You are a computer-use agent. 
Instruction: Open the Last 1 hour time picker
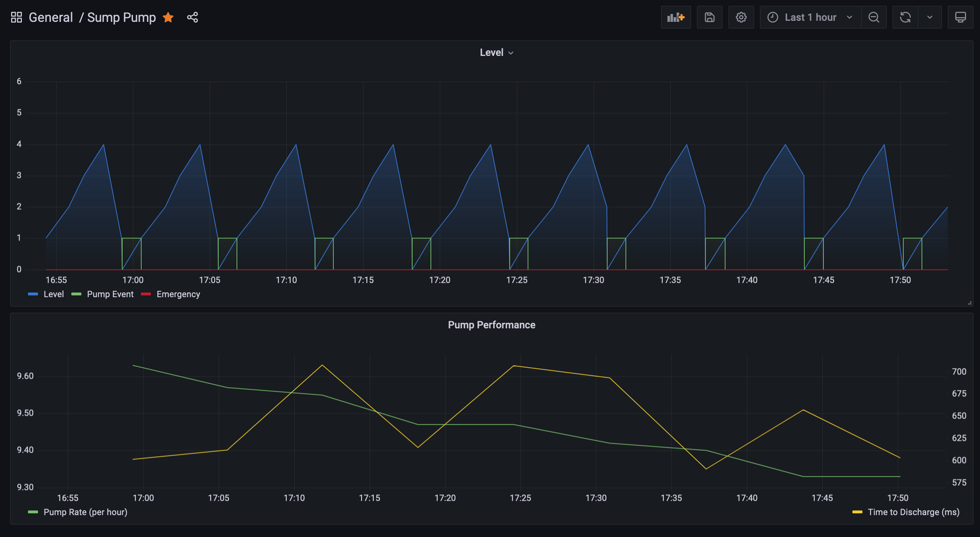[810, 17]
